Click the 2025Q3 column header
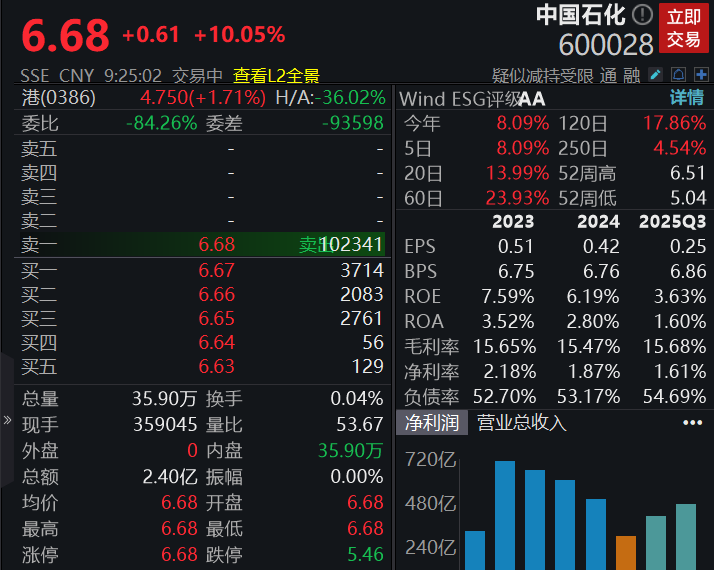 673,222
